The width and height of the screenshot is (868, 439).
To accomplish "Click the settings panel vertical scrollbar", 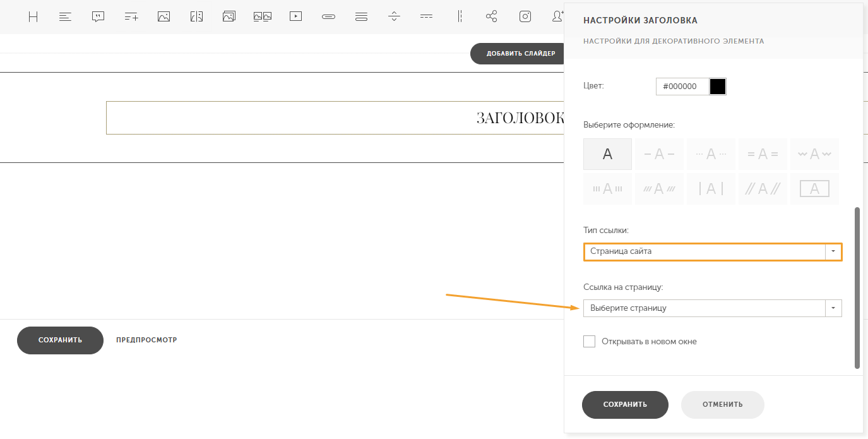I will [x=857, y=287].
